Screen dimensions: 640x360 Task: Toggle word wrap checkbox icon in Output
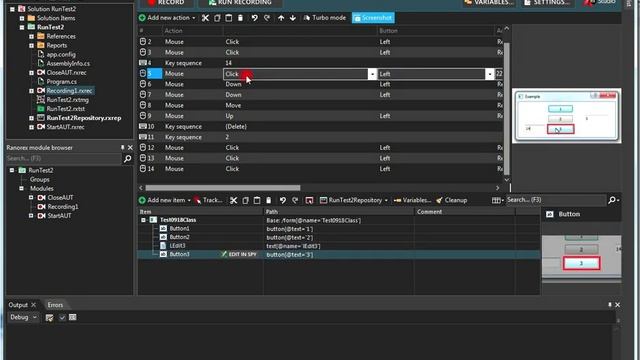coord(62,318)
